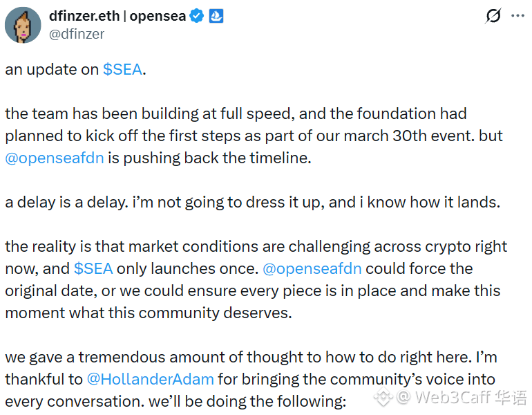Open @openseafdn mention before 'could force the'
This screenshot has width=532, height=415.
[312, 268]
